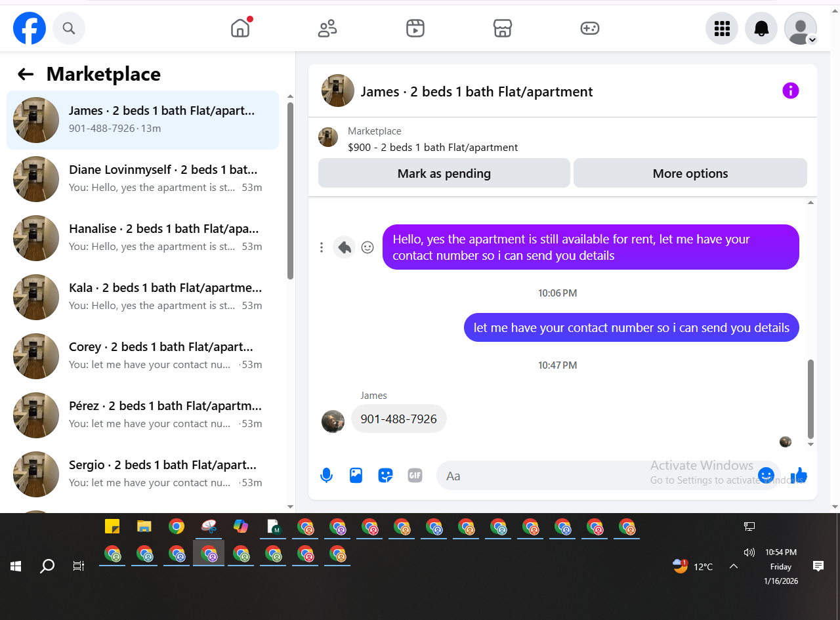Open the Pérez conversation
Viewport: 840px width, 620px height.
pyautogui.click(x=142, y=415)
